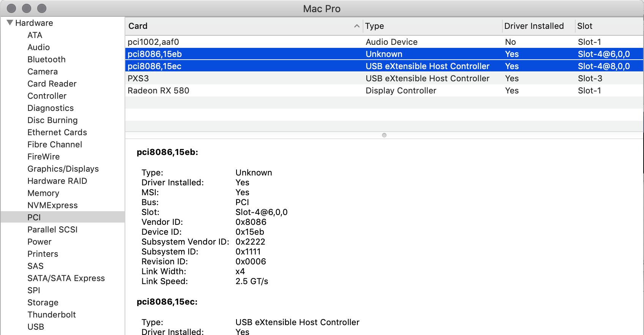Click the Slot-4@8,0,0 cell in table
This screenshot has width=644, height=335.
click(604, 66)
